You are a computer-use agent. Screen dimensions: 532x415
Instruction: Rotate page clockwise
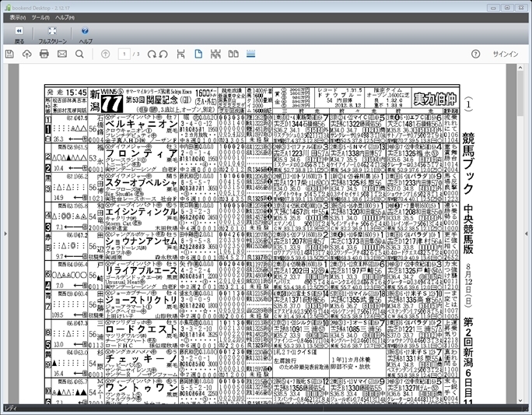point(151,54)
